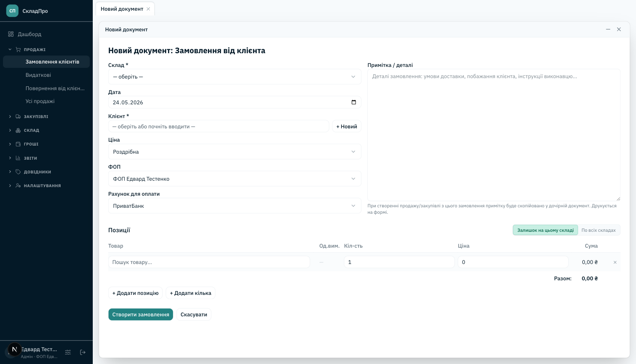Minimize the Новий документ panel
The height and width of the screenshot is (364, 636).
608,29
